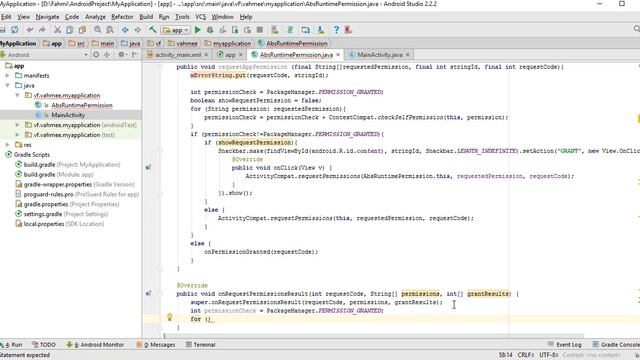Open the VCS menu
Image resolution: width=640 pixels, height=360 pixels.
click(x=200, y=17)
